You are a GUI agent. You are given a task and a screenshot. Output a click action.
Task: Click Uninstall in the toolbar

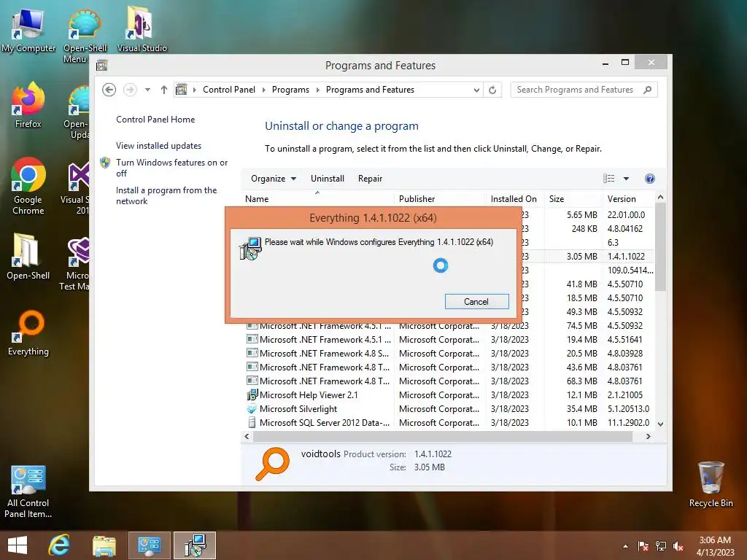328,179
